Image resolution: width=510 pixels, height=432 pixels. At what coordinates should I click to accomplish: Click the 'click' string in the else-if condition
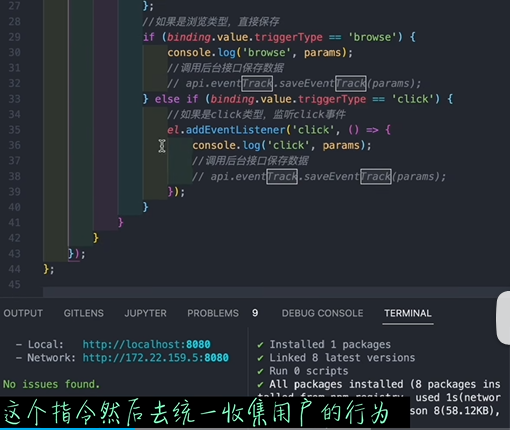(x=413, y=99)
